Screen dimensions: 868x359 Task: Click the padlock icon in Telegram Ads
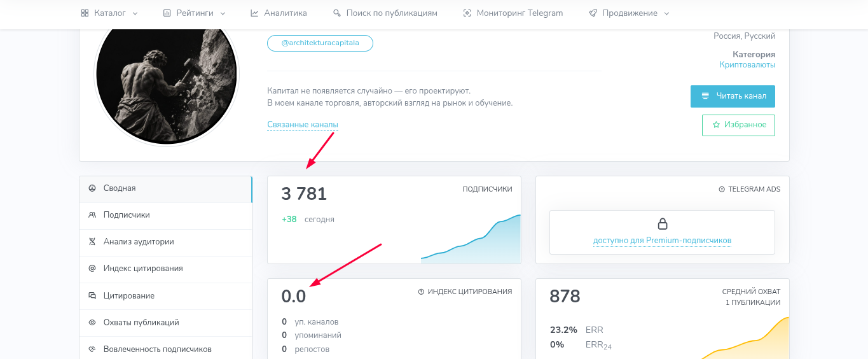[x=663, y=224]
